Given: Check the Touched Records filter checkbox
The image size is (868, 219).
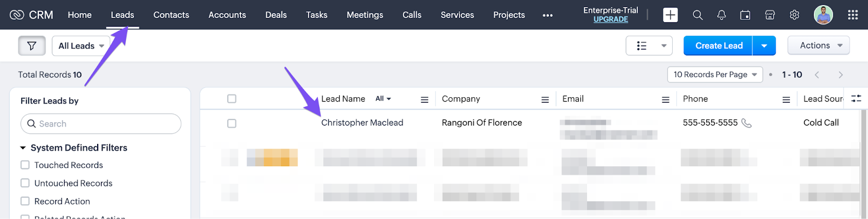Looking at the screenshot, I should tap(25, 165).
